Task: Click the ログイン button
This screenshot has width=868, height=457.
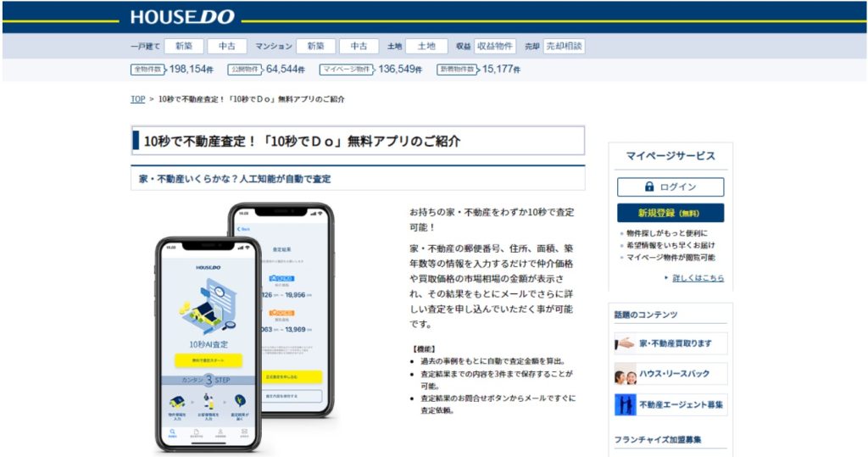Action: click(670, 187)
